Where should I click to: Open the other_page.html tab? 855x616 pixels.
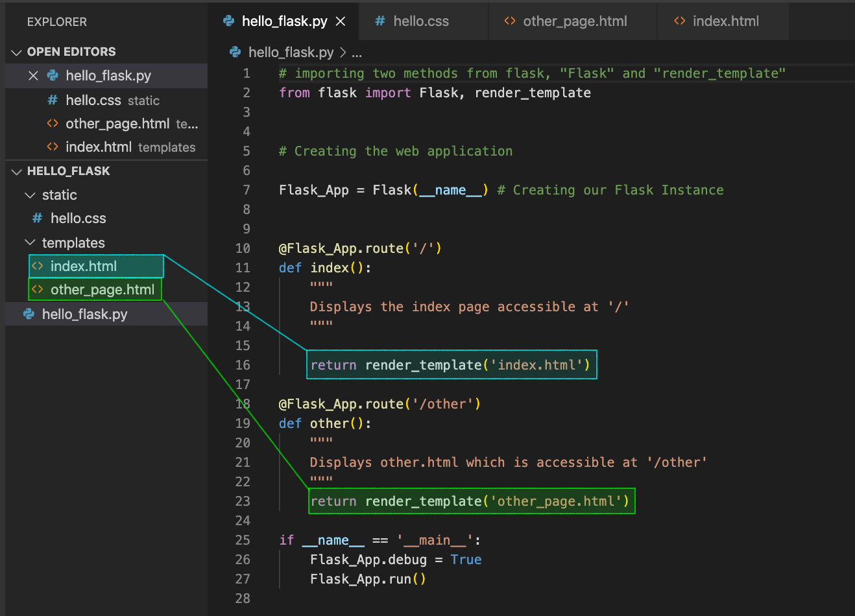coord(575,21)
